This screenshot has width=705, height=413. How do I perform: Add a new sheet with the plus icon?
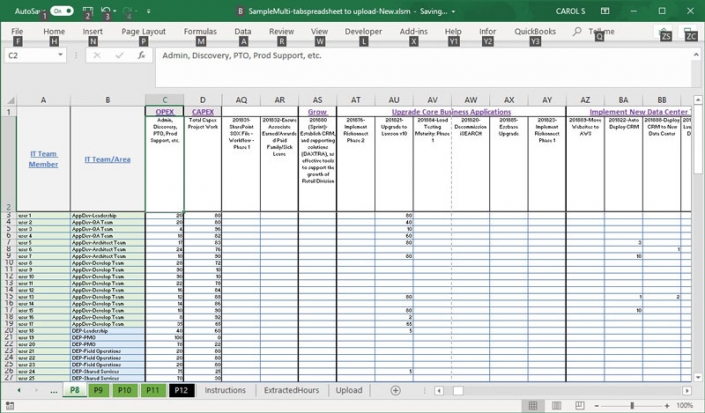(x=395, y=390)
